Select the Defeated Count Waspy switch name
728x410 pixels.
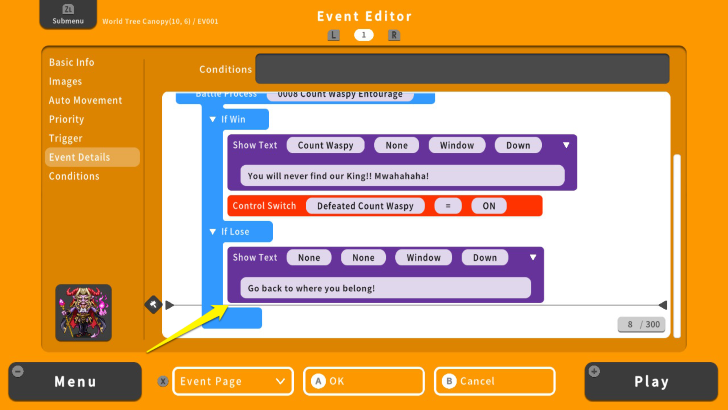pyautogui.click(x=364, y=206)
